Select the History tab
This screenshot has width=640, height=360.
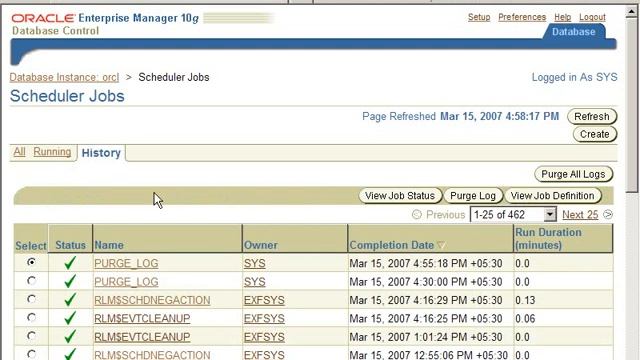101,153
